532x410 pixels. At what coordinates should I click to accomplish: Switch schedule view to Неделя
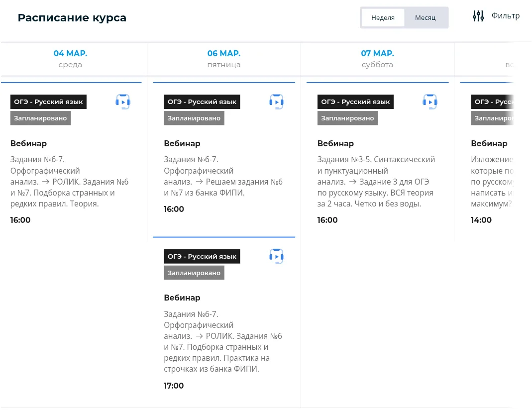coord(383,17)
